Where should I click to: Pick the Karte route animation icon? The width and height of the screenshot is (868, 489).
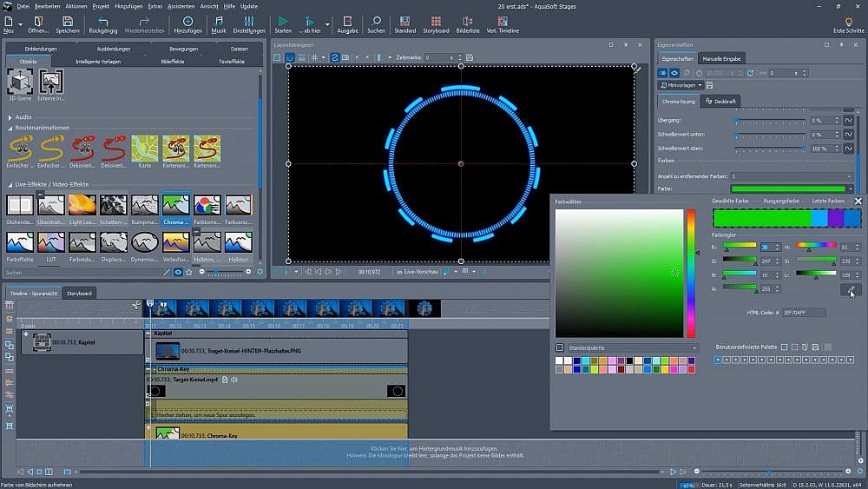pos(144,148)
